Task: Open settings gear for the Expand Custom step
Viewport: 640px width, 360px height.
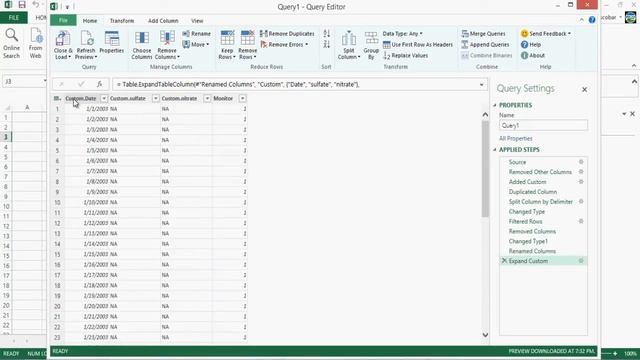Action: pyautogui.click(x=581, y=261)
